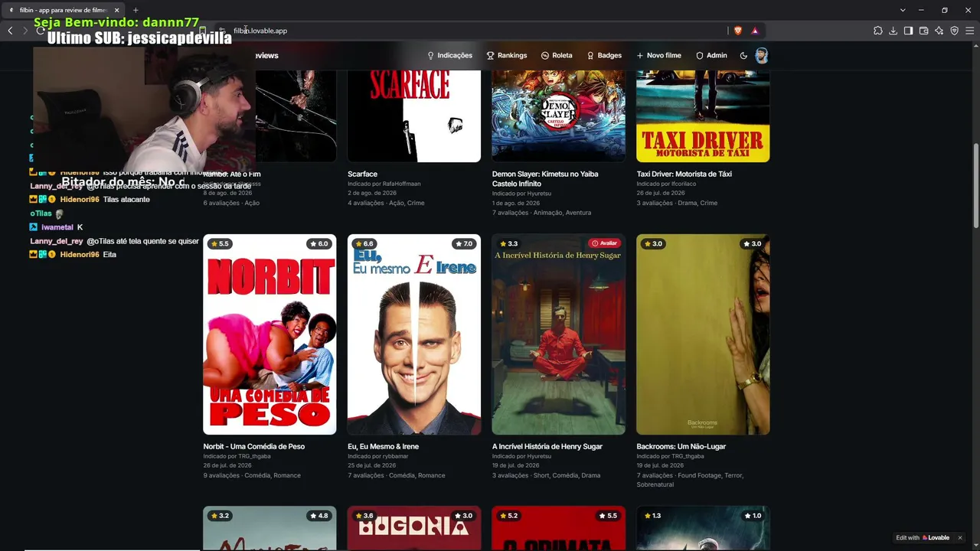Open the Edit with Lovable badge
This screenshot has width=980, height=551.
[x=923, y=538]
